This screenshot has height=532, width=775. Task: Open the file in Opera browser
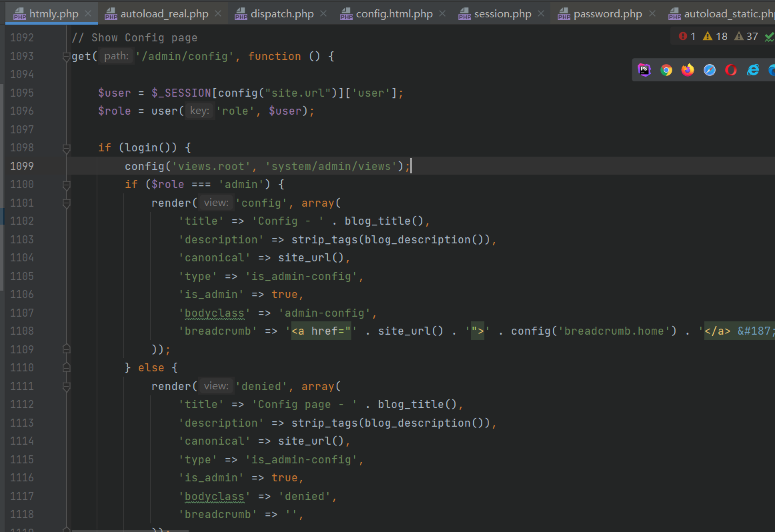[731, 70]
